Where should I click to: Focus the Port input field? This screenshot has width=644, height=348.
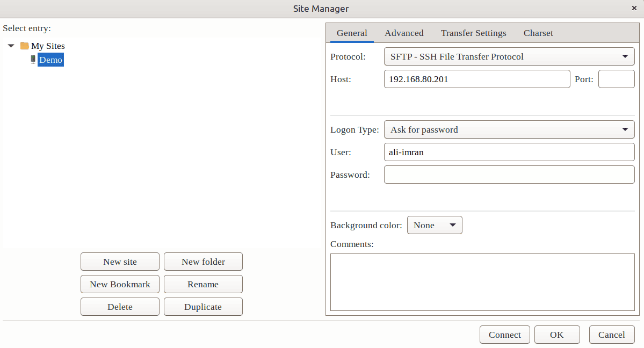point(616,79)
